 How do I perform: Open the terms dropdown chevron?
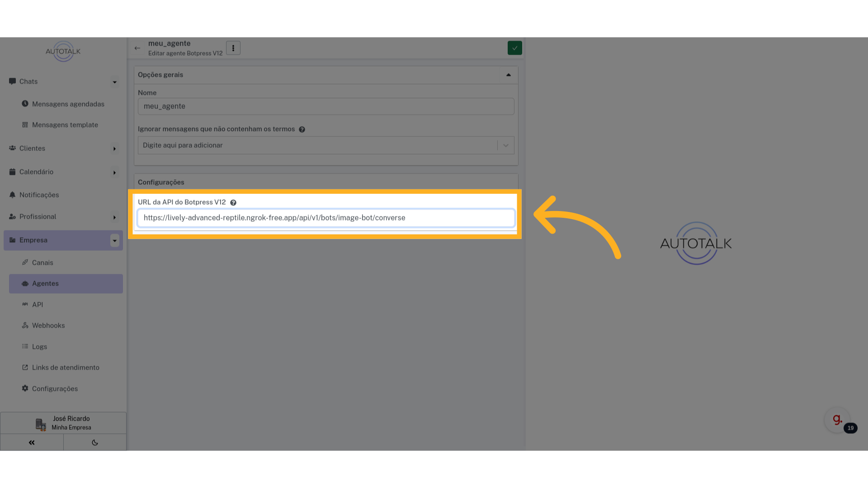tap(506, 145)
